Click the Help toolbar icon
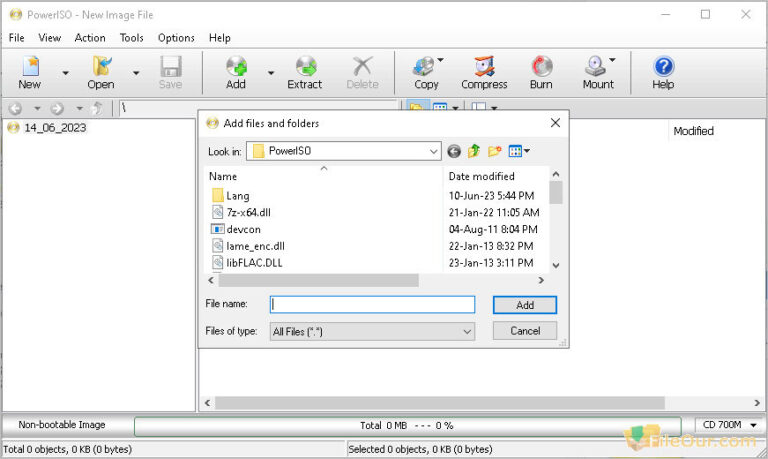The height and width of the screenshot is (459, 768). pos(663,72)
